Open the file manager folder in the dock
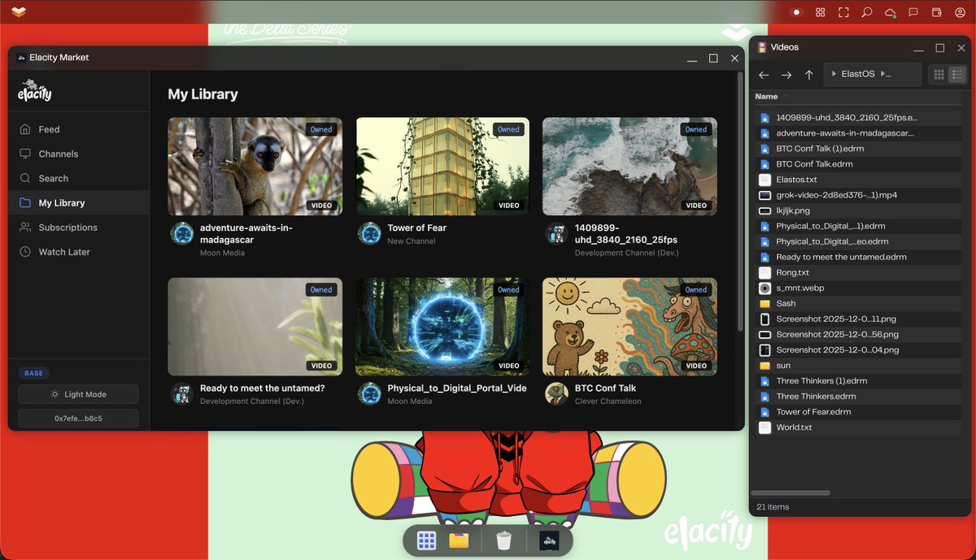This screenshot has width=976, height=560. (459, 540)
